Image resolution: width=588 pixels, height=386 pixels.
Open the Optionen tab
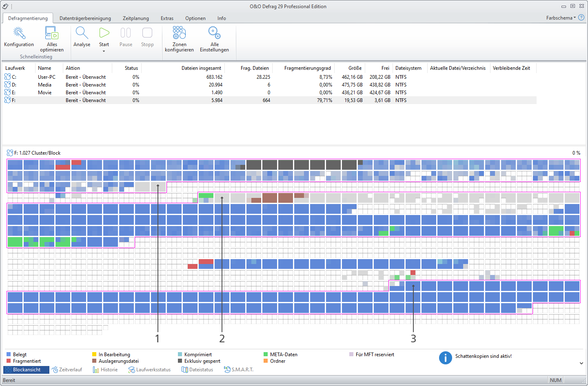coord(195,18)
